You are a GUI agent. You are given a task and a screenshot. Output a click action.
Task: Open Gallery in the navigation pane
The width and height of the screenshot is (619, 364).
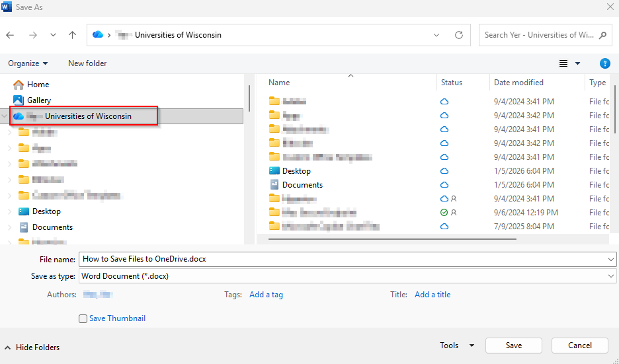[38, 100]
